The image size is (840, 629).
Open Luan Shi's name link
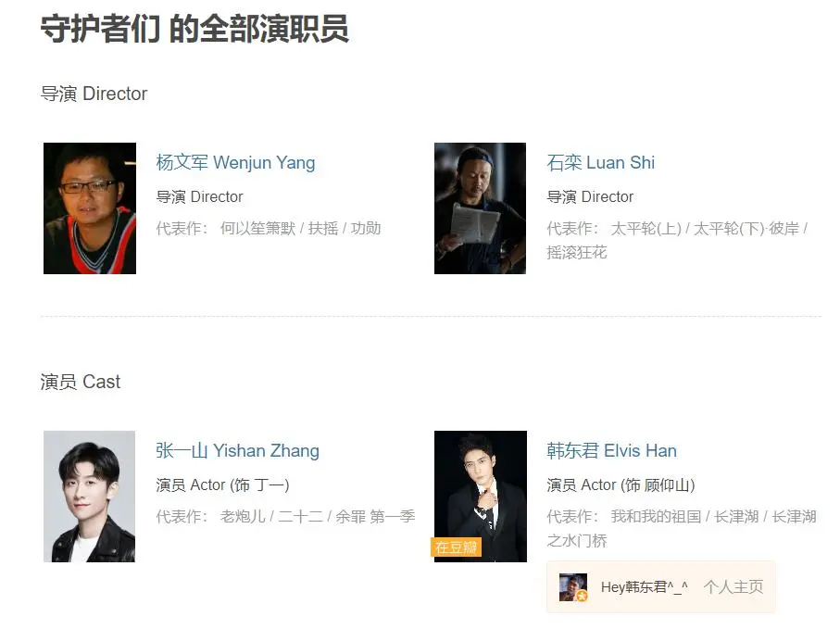tap(600, 162)
